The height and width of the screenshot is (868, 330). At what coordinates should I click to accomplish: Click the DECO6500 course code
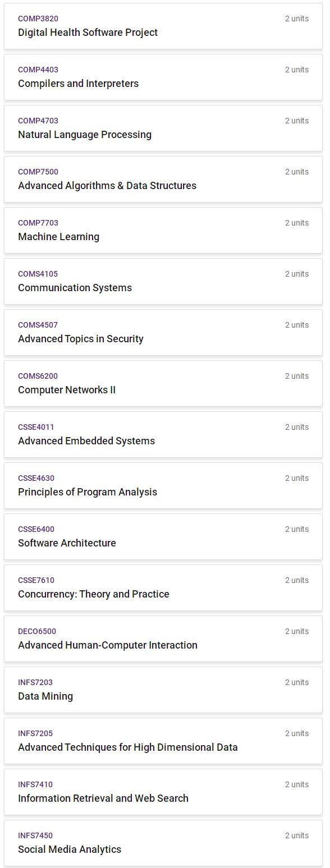point(37,631)
